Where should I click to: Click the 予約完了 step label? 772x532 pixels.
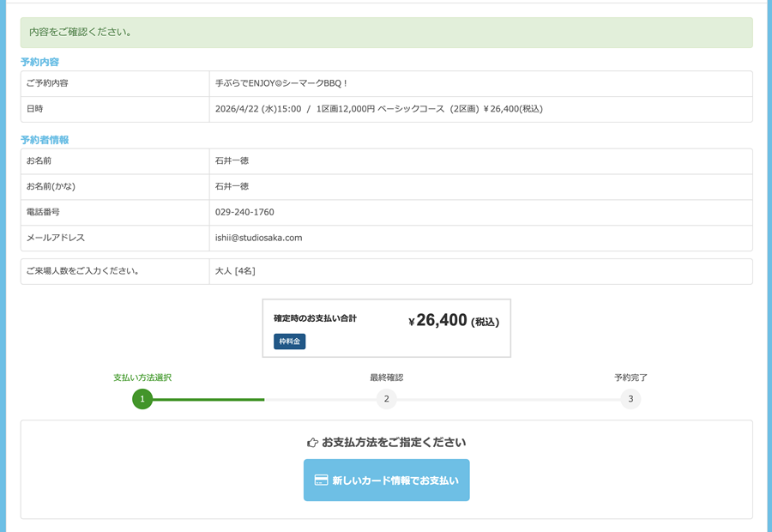click(630, 378)
